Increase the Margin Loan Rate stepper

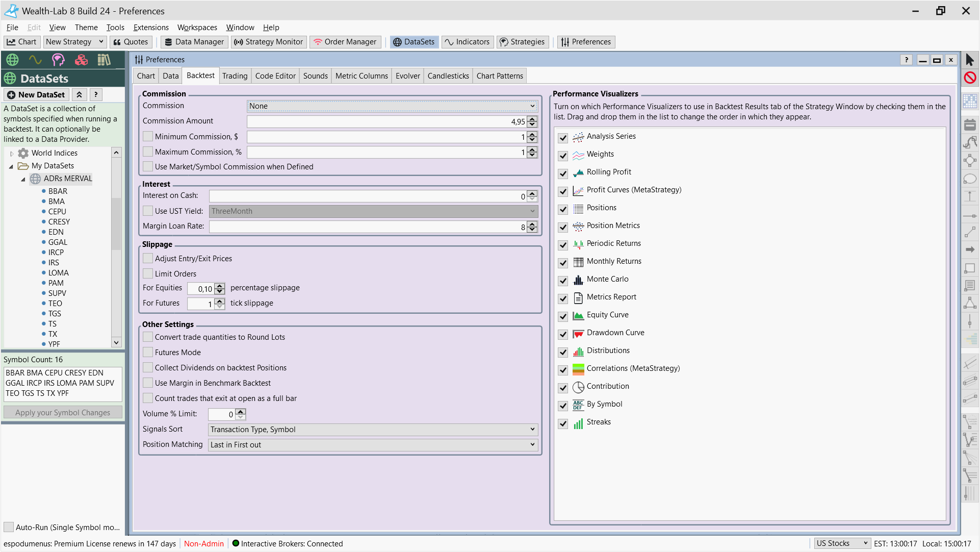[x=532, y=223]
